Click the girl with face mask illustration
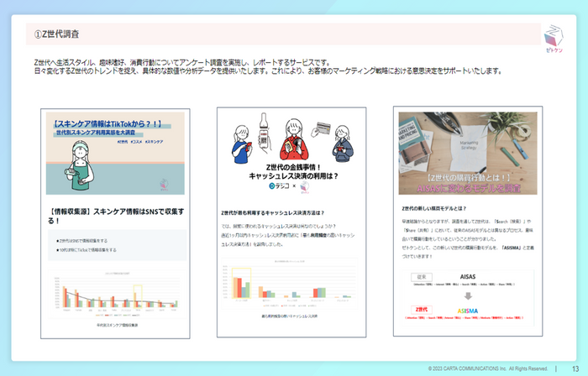The height and width of the screenshot is (376, 588). [80, 165]
